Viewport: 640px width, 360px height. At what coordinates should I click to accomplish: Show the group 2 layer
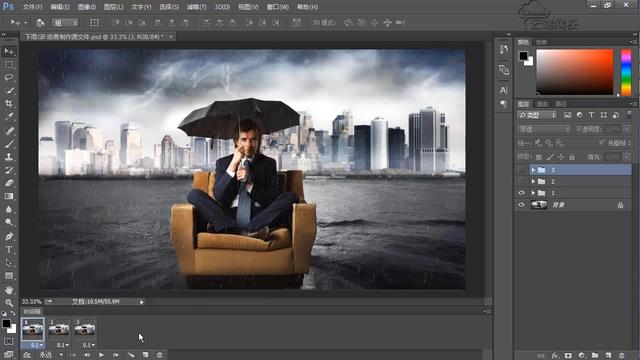(x=521, y=181)
